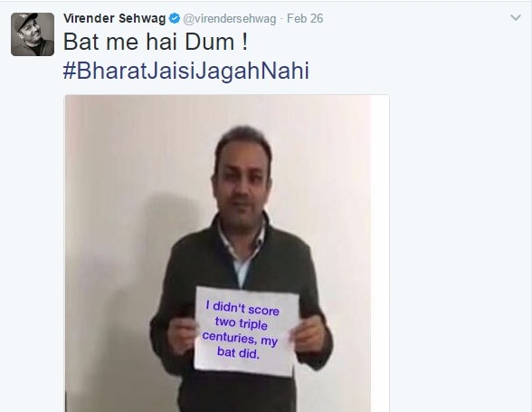Click 'two triple' line on the sign
This screenshot has height=412, width=532.
click(241, 323)
